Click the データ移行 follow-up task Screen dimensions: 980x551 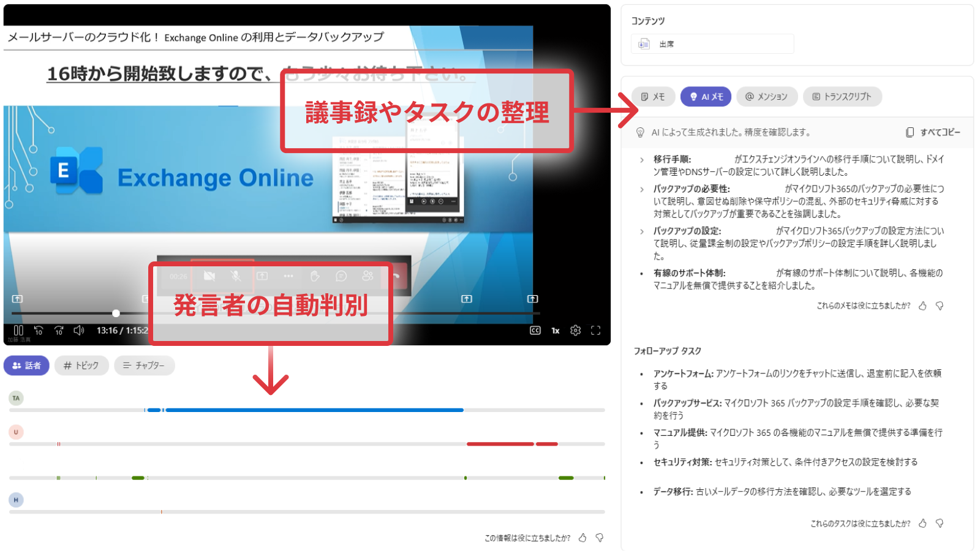click(x=782, y=492)
